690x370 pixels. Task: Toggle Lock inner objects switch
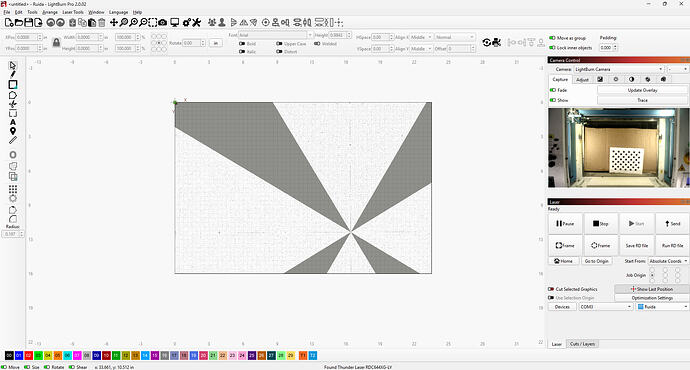[552, 48]
